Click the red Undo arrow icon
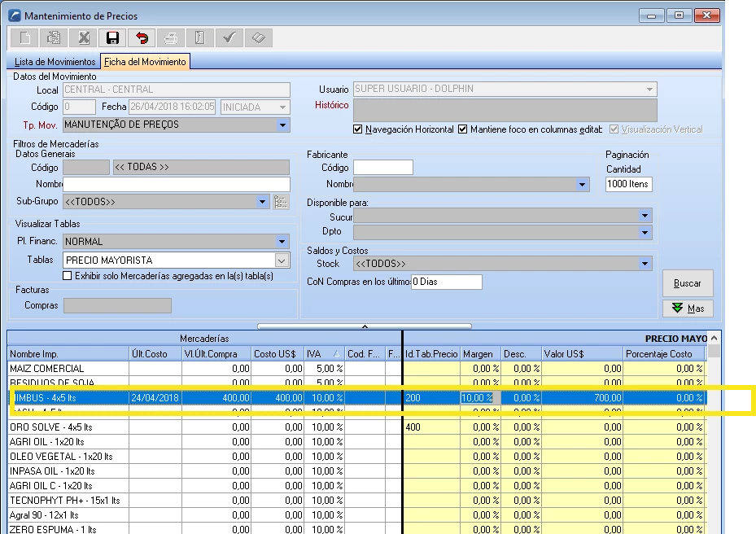Image resolution: width=756 pixels, height=534 pixels. [141, 37]
